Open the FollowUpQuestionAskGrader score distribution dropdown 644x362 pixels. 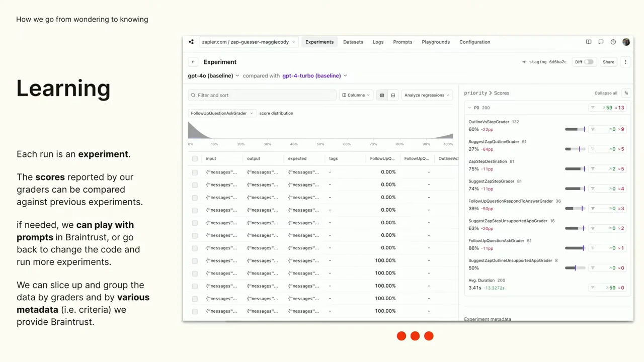tap(222, 113)
